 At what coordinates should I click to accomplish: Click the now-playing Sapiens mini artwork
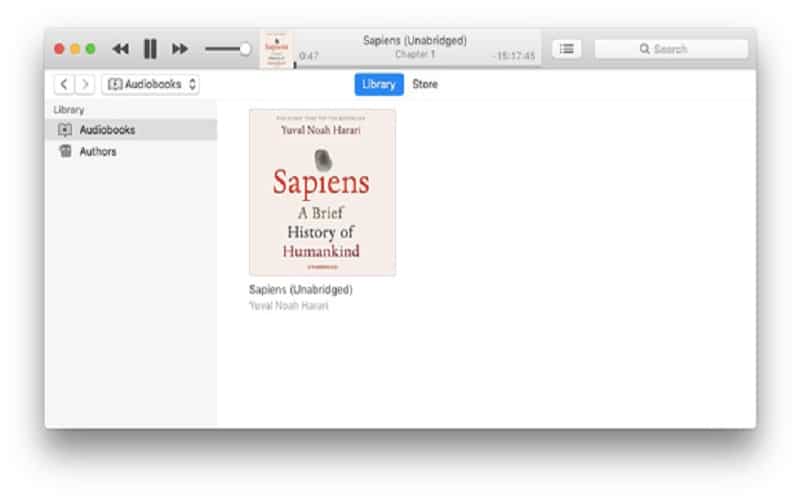pyautogui.click(x=276, y=49)
